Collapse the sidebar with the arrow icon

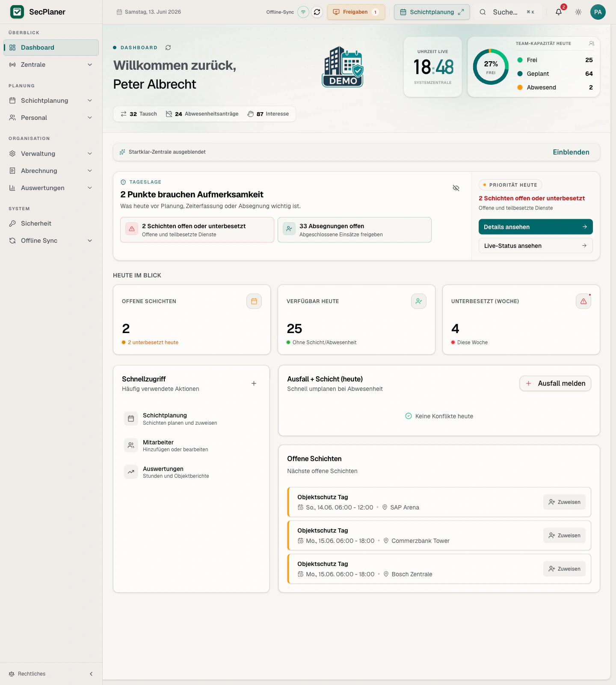(x=91, y=674)
